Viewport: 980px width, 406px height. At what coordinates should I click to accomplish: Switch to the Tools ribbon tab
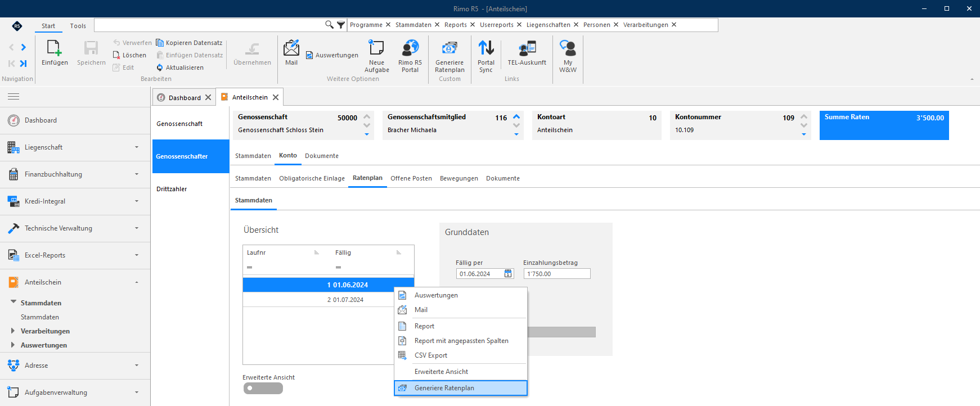coord(78,26)
